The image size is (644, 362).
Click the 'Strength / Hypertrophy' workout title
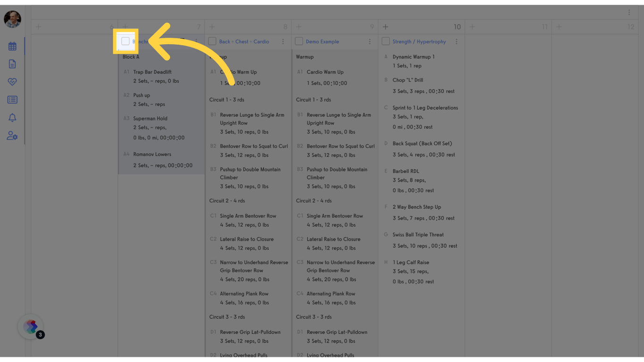pyautogui.click(x=419, y=41)
